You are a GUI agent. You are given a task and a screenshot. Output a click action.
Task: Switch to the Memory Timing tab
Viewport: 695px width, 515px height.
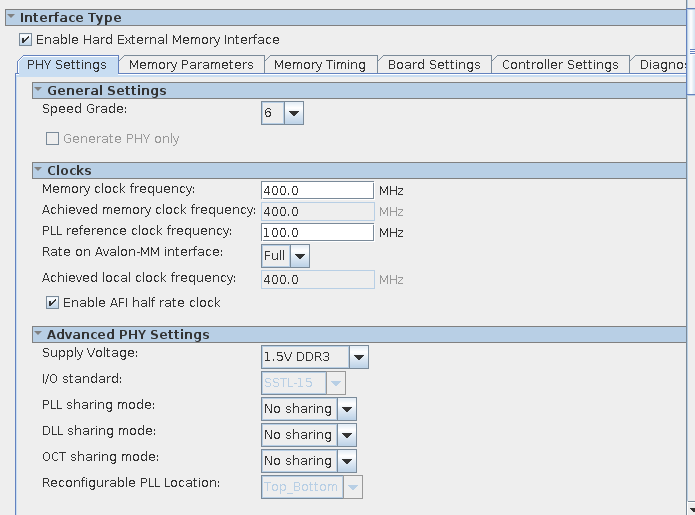[x=319, y=64]
